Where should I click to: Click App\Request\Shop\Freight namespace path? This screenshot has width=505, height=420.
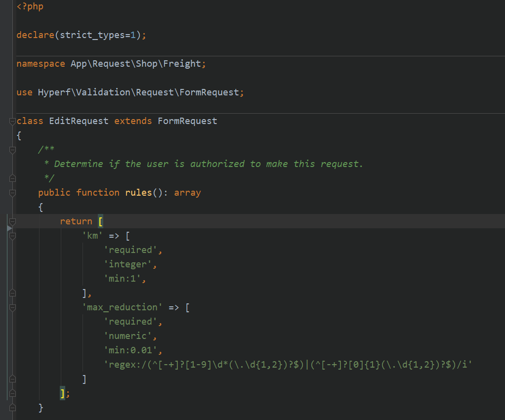pos(136,64)
